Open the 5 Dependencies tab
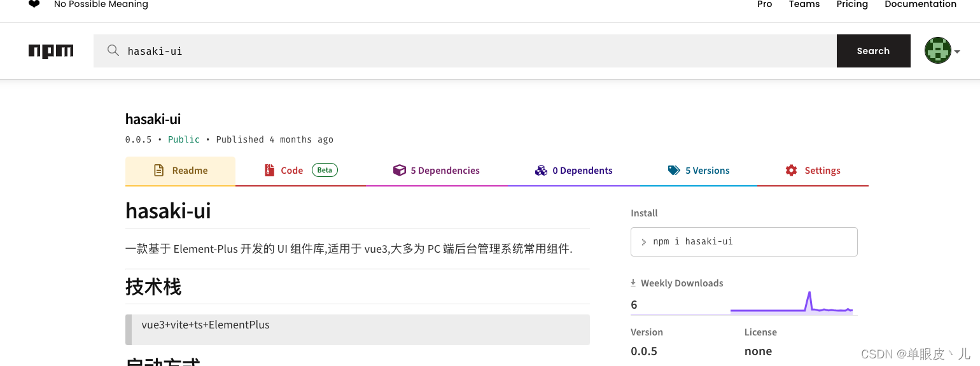Viewport: 980px width, 366px height. 437,171
